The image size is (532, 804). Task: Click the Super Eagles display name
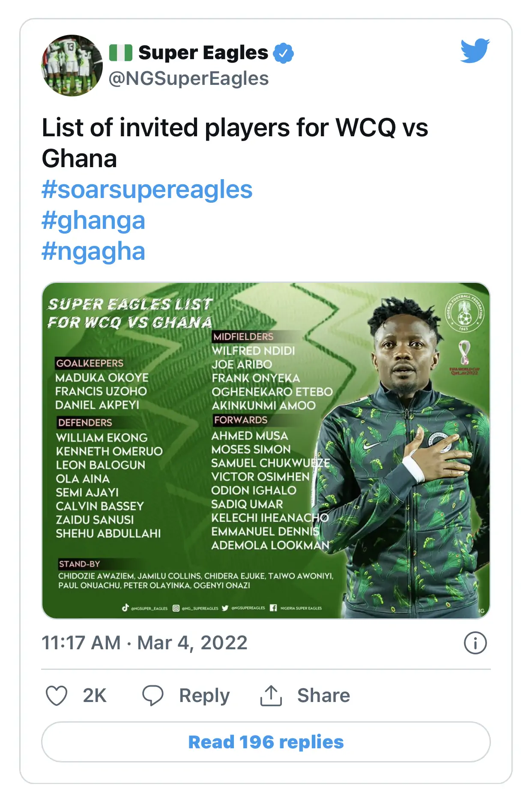203,53
